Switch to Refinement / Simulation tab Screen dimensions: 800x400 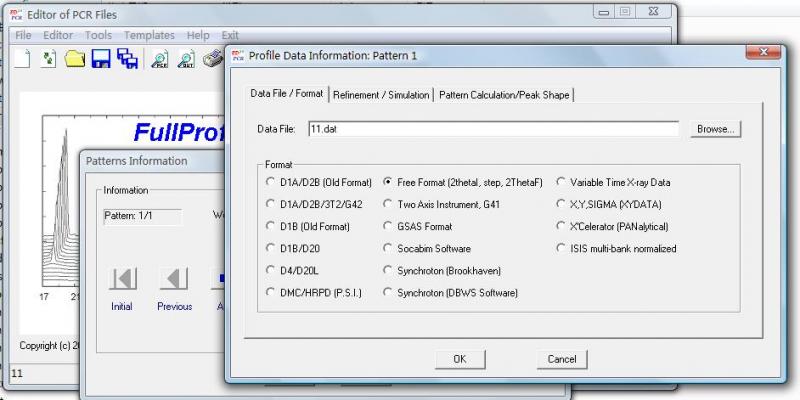(x=381, y=95)
